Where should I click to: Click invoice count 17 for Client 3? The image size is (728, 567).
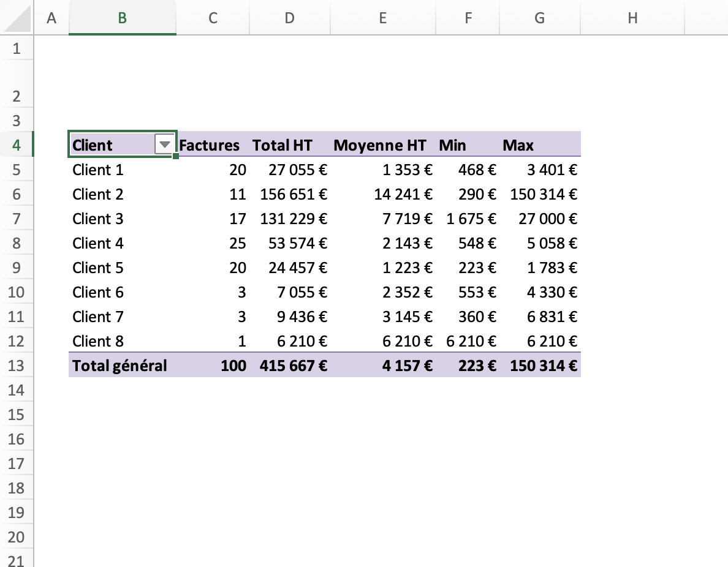pyautogui.click(x=213, y=219)
